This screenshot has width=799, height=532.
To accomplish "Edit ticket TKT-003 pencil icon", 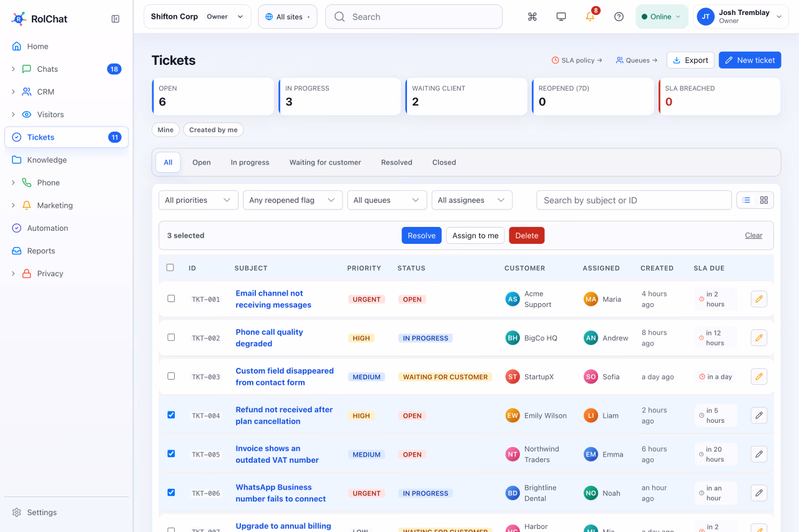I will click(759, 377).
